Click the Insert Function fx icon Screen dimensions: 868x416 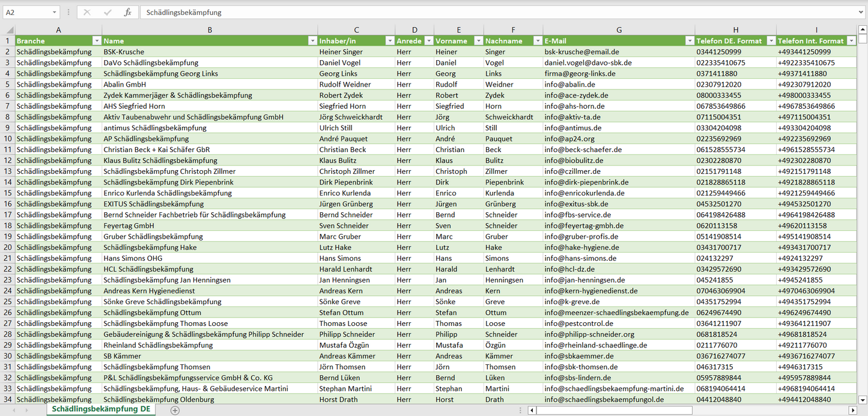127,12
